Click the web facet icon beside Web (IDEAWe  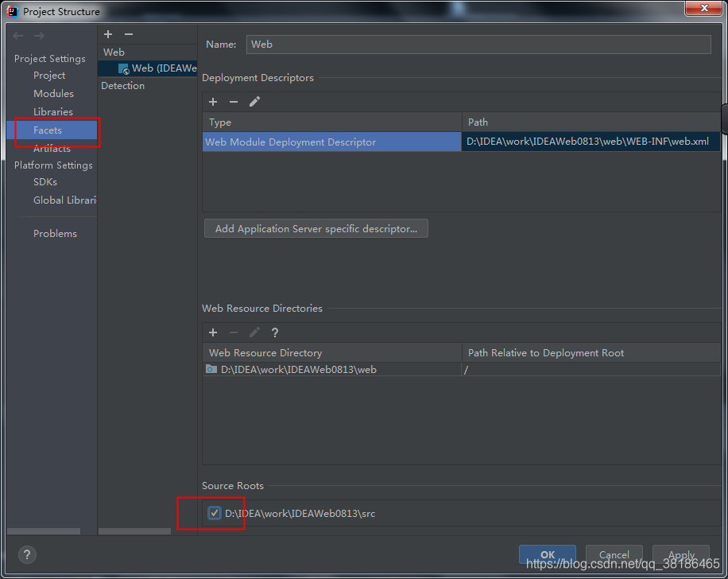(123, 68)
